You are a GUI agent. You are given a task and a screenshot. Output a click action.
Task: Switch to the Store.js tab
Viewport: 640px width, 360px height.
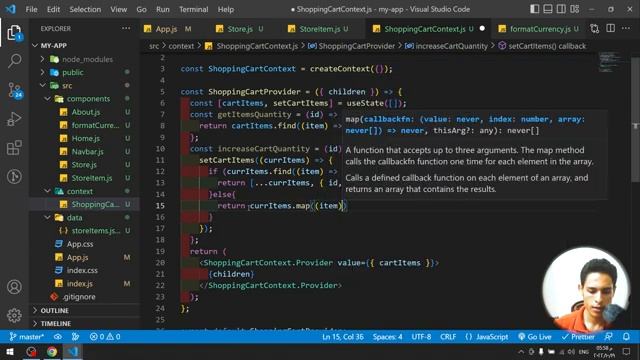click(240, 29)
